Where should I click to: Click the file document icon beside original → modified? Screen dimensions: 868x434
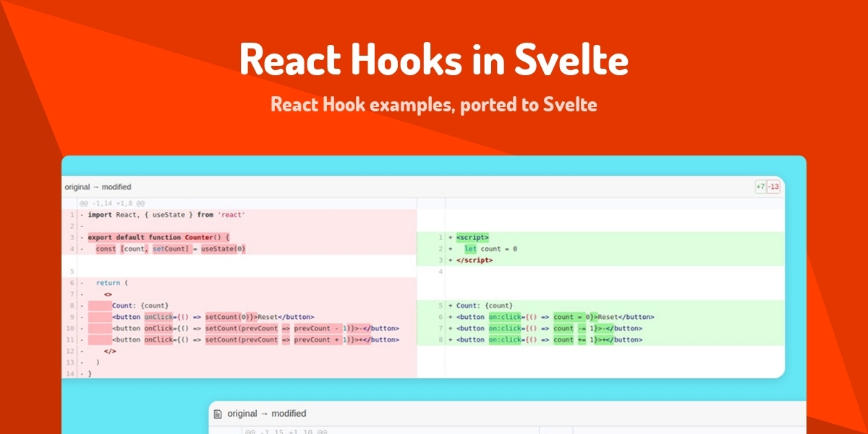(217, 413)
